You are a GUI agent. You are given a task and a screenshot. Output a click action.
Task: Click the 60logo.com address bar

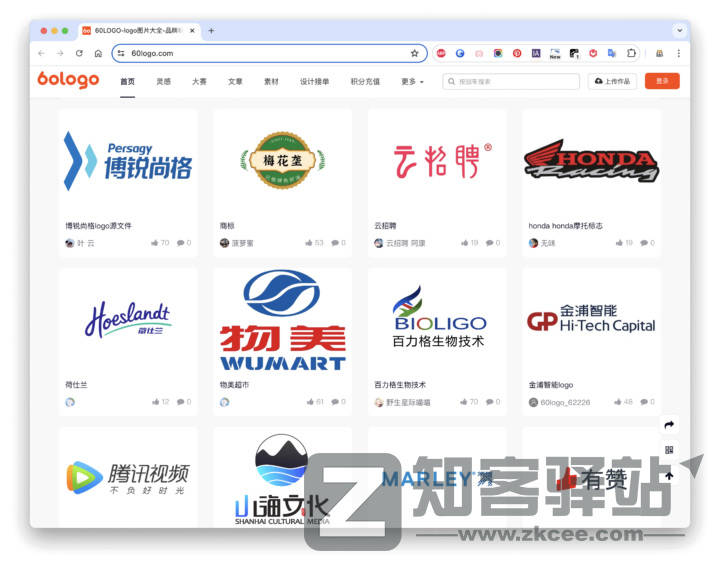pyautogui.click(x=269, y=53)
